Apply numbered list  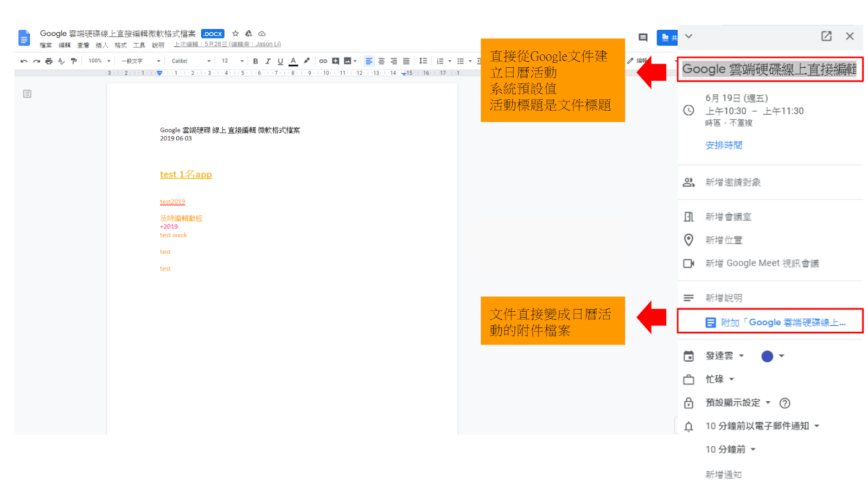[441, 61]
